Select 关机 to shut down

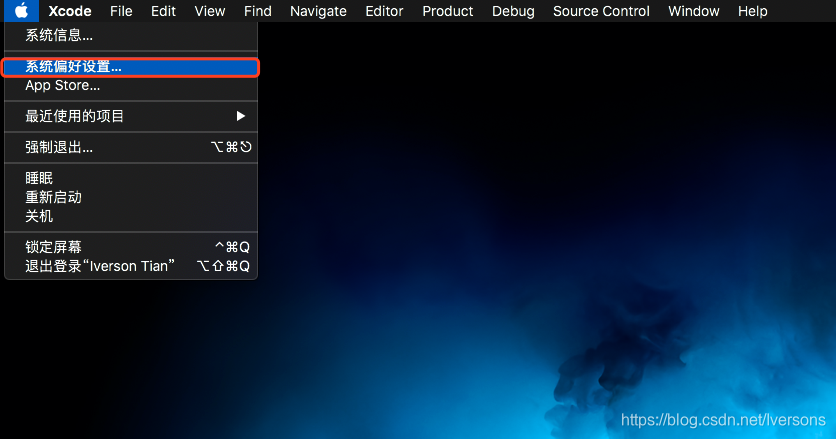point(131,216)
